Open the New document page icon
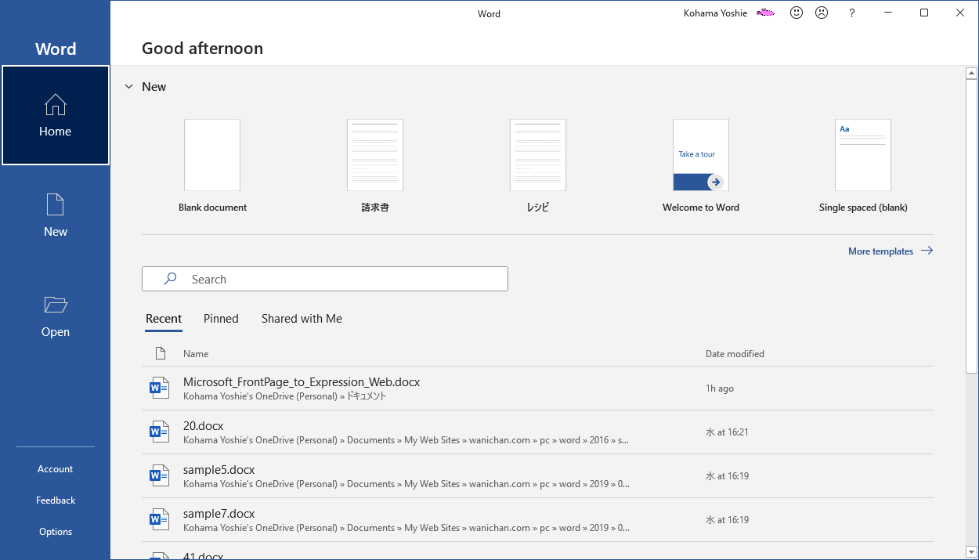 click(55, 205)
